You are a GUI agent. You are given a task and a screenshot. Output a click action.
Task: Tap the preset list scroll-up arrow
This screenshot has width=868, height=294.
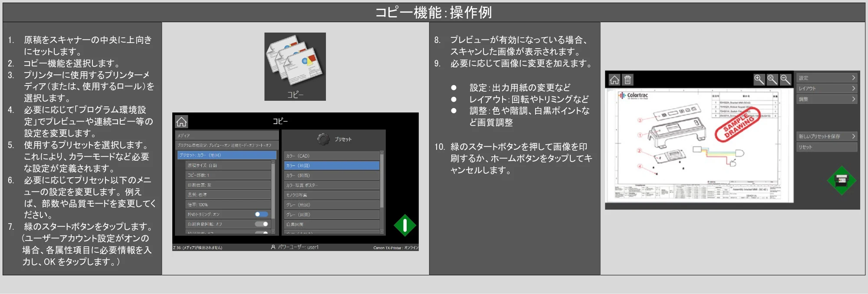(382, 152)
